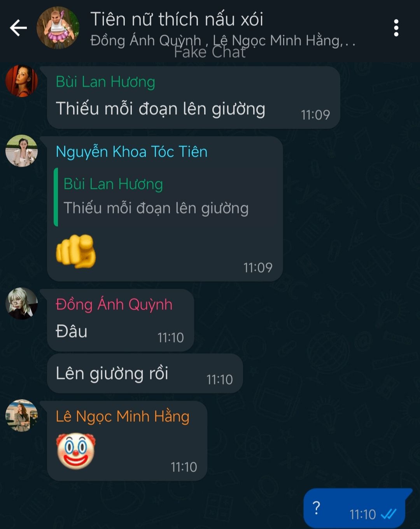
Task: Tap the message 'Đâu'
Action: pos(121,321)
